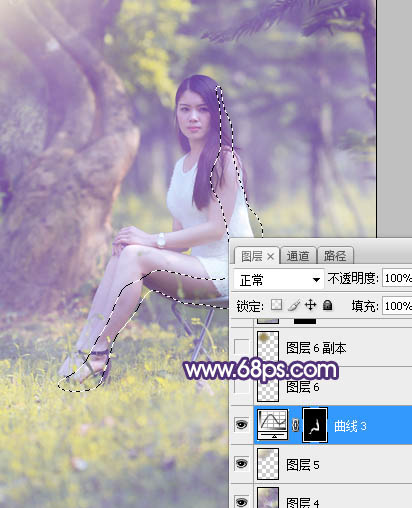Select the 曲线 3 layer mask thumbnail
This screenshot has height=508, width=412.
coord(315,425)
